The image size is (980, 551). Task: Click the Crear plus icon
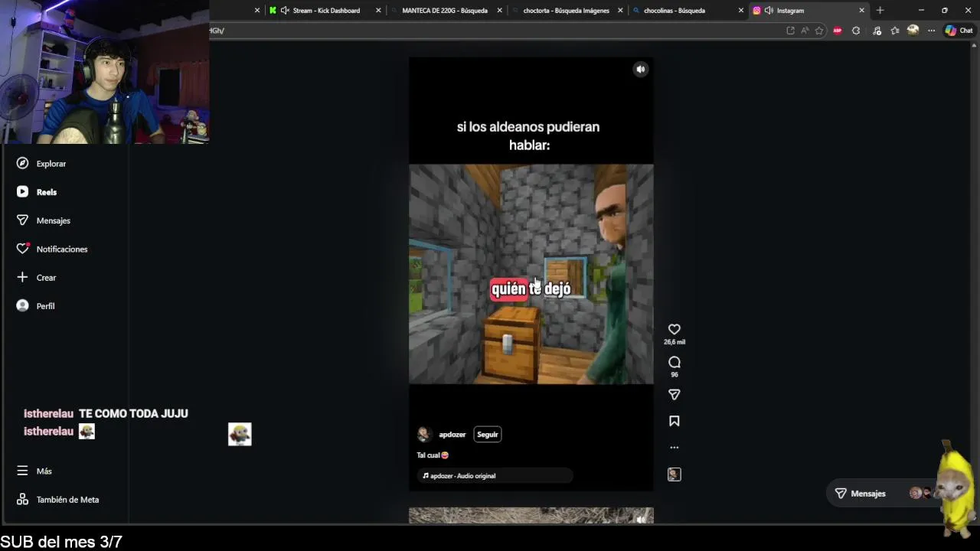[22, 277]
